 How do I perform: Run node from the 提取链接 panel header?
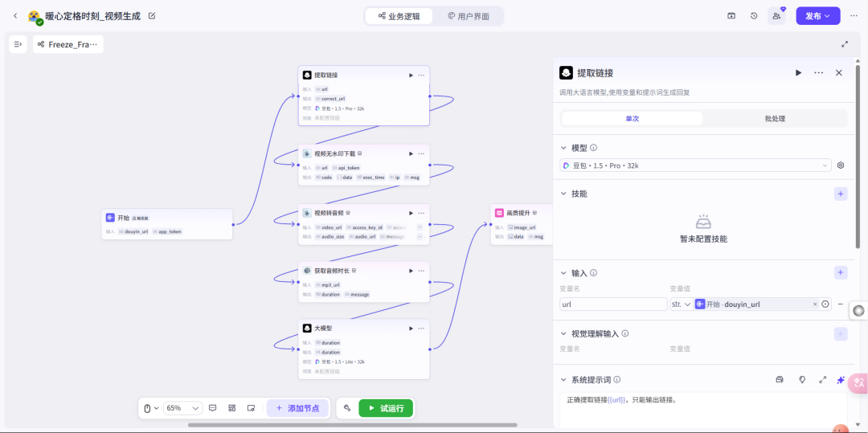798,72
